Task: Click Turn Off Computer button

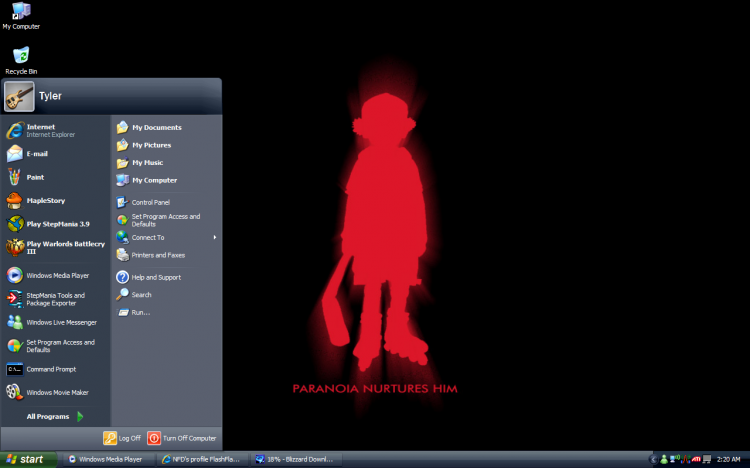Action: (x=182, y=438)
